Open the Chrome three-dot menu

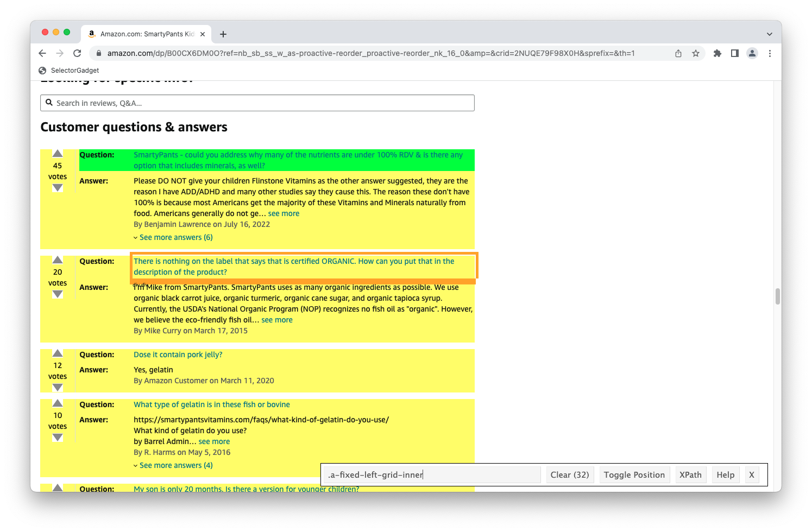coord(769,53)
